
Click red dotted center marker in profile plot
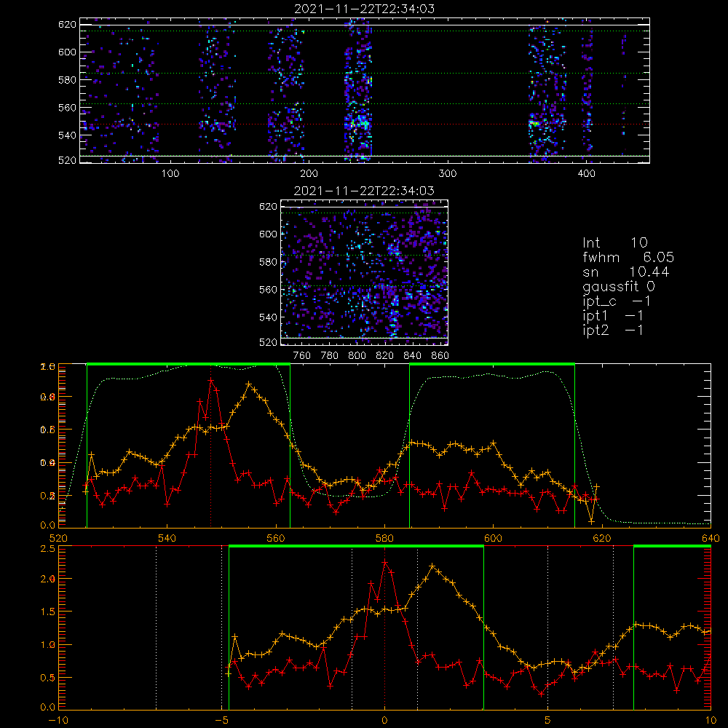click(x=211, y=446)
